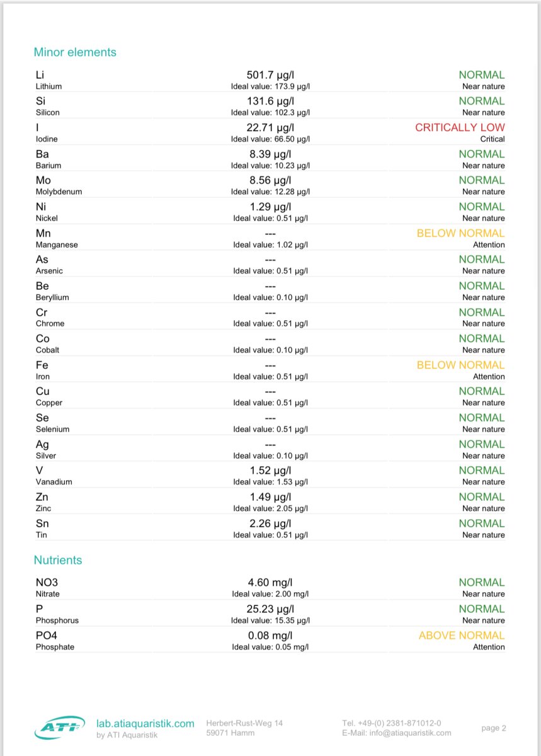Click the CRITICALLY LOW status for Iodine

[x=460, y=127]
